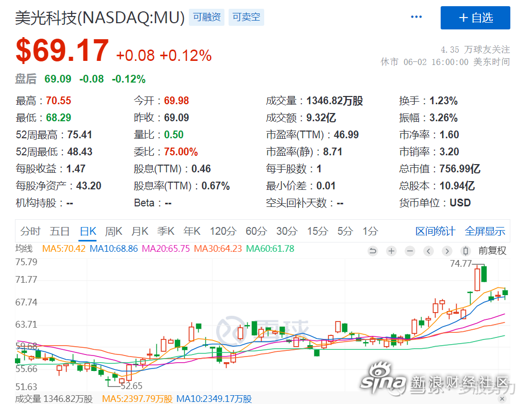Click the 52周最高 value 75.41

(80, 135)
